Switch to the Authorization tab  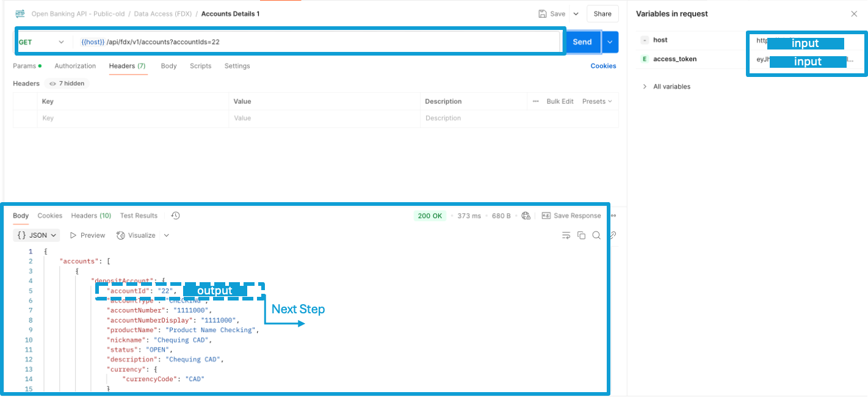coord(75,66)
